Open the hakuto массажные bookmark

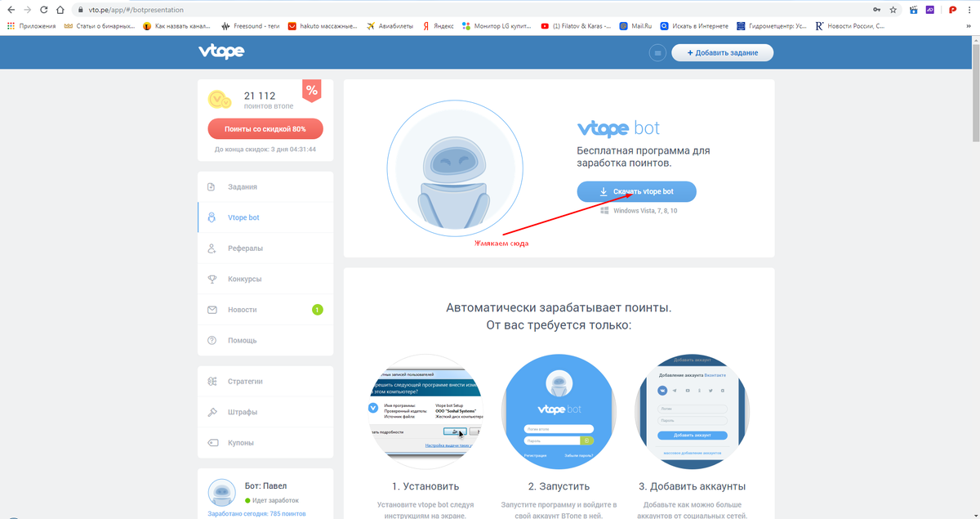[x=323, y=26]
